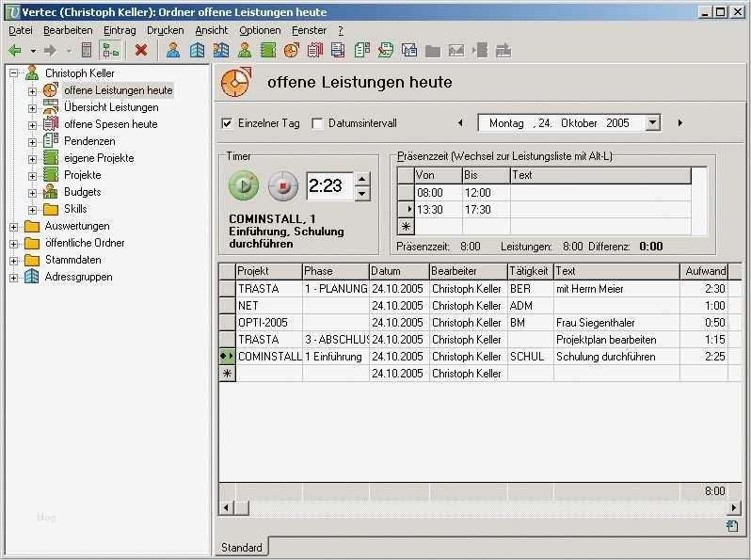Click the green notebook project icon
This screenshot has height=560, width=751.
pyautogui.click(x=267, y=50)
